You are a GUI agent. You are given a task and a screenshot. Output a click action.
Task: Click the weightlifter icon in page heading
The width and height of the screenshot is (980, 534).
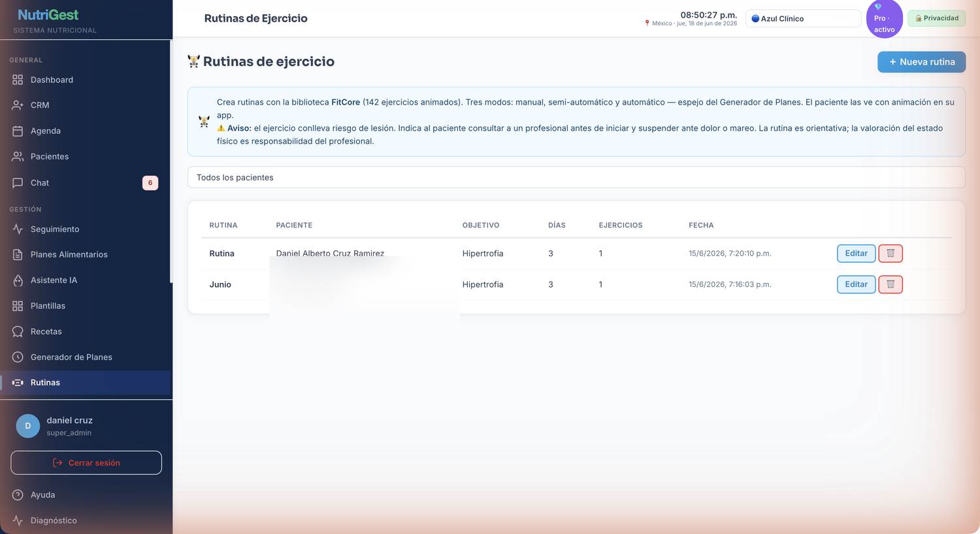193,61
